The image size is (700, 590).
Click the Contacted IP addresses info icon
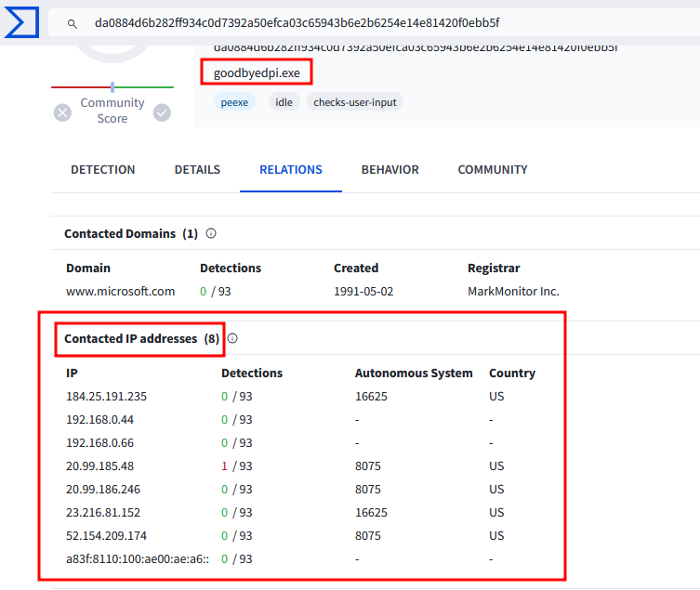[x=232, y=339]
